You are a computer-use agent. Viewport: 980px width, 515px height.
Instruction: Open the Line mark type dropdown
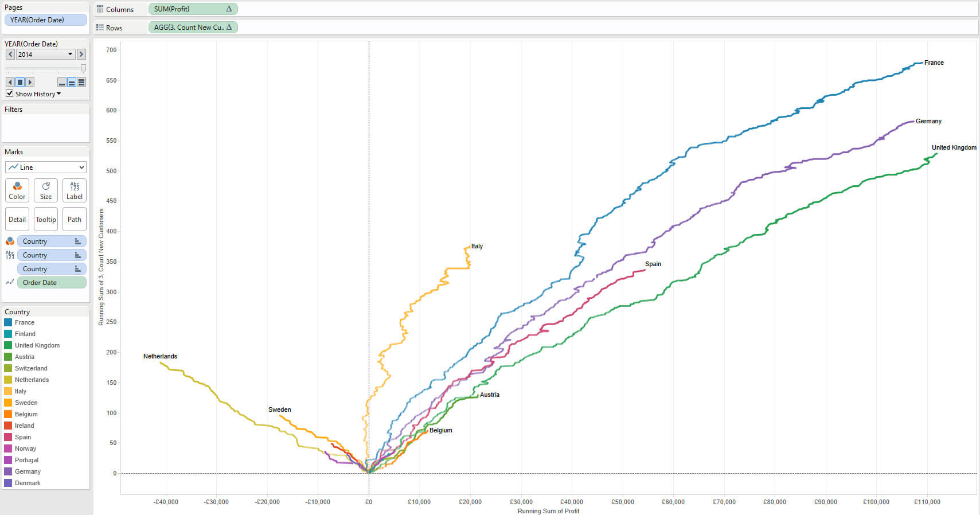pyautogui.click(x=46, y=167)
